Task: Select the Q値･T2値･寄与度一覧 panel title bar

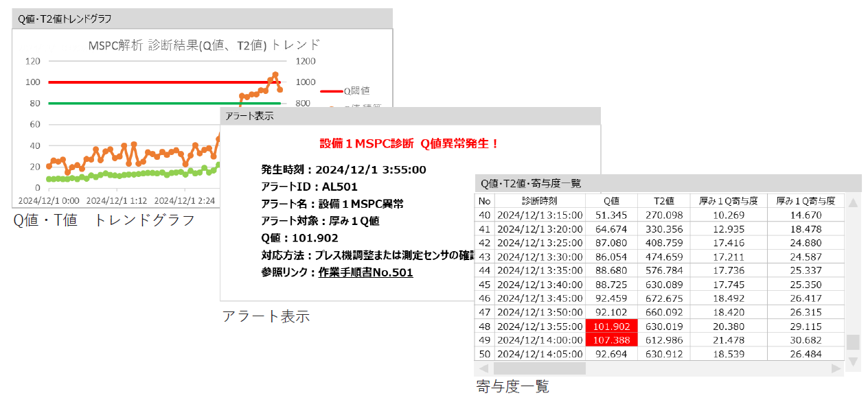Action: pyautogui.click(x=667, y=183)
